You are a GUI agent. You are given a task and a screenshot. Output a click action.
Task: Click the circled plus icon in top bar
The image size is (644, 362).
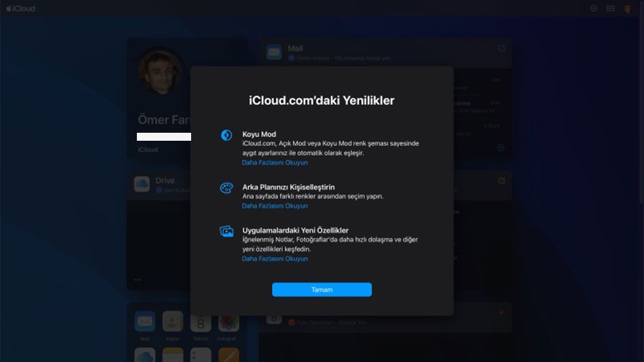point(594,8)
